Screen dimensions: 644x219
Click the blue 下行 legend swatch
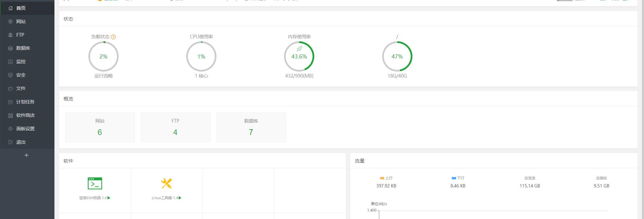[x=454, y=178]
